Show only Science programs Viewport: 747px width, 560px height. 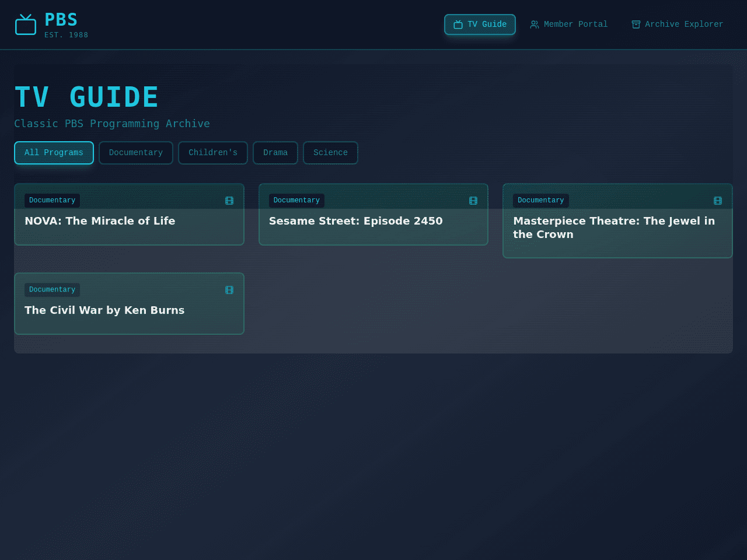(x=330, y=153)
